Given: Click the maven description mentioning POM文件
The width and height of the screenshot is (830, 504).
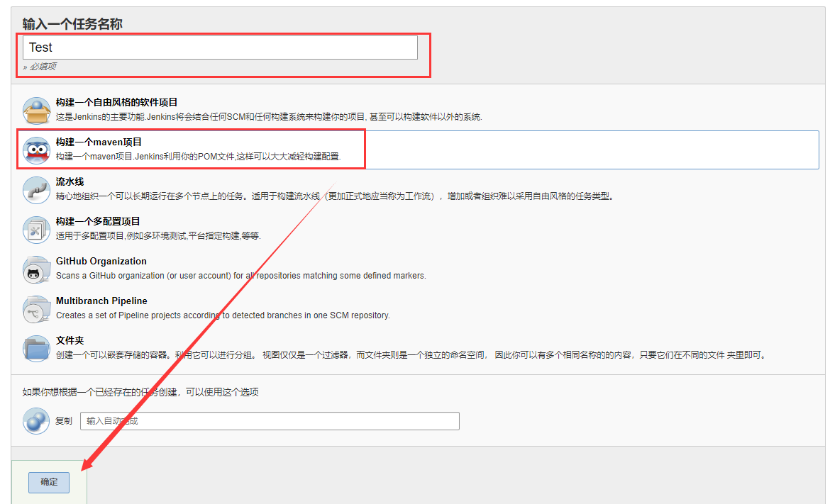Looking at the screenshot, I should tap(199, 157).
